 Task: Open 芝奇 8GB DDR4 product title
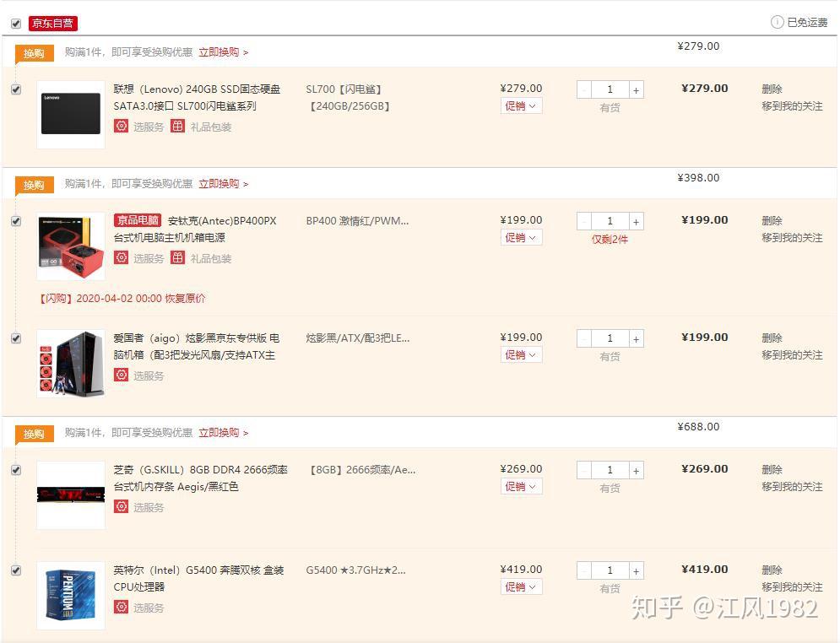(x=201, y=478)
